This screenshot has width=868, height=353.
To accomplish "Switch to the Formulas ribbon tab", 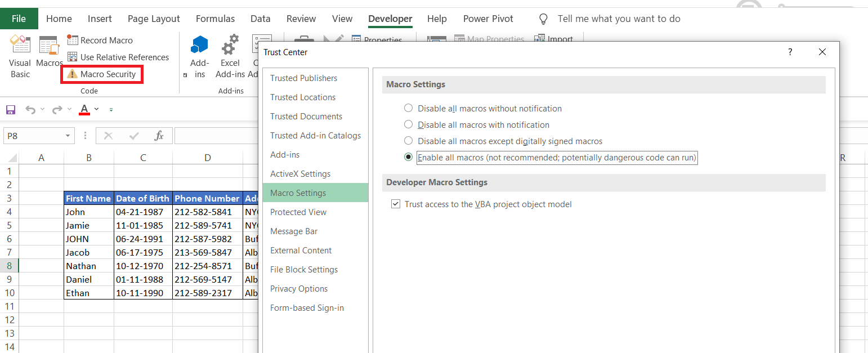I will pos(214,19).
